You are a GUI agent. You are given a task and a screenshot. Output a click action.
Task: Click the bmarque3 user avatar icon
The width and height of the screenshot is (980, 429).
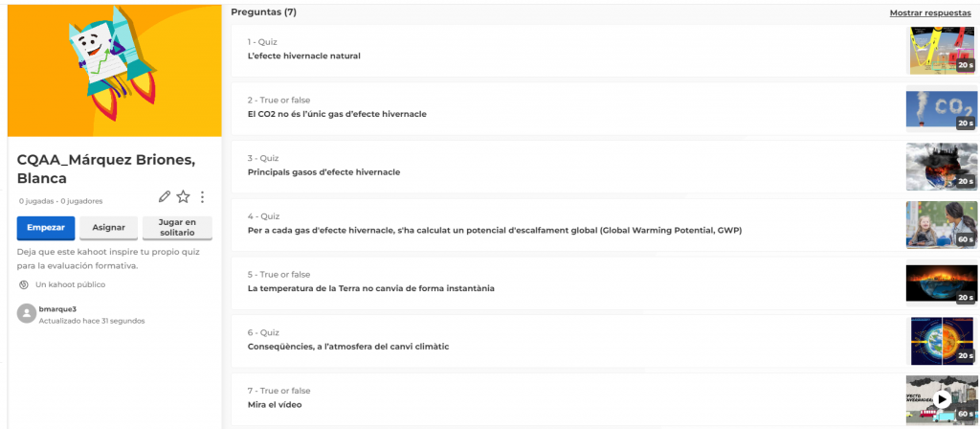[26, 314]
